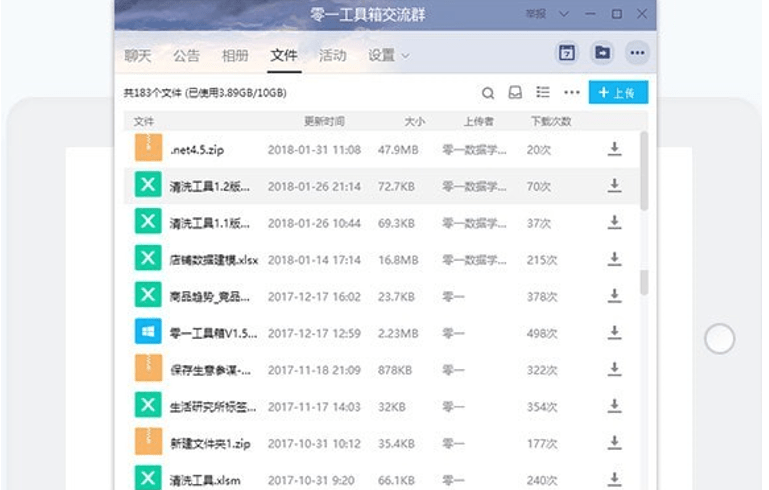The height and width of the screenshot is (490, 769).
Task: Sort by 文件 column header
Action: tap(144, 121)
